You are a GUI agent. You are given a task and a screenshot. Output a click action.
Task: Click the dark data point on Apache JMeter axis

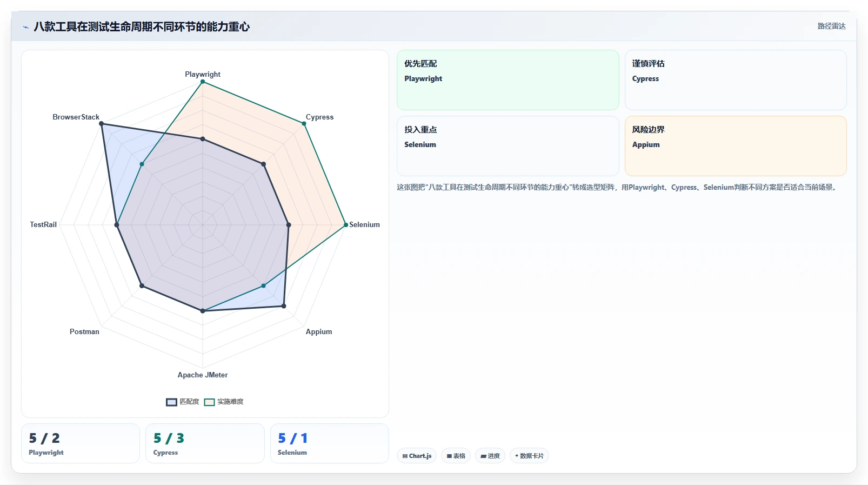tap(203, 311)
